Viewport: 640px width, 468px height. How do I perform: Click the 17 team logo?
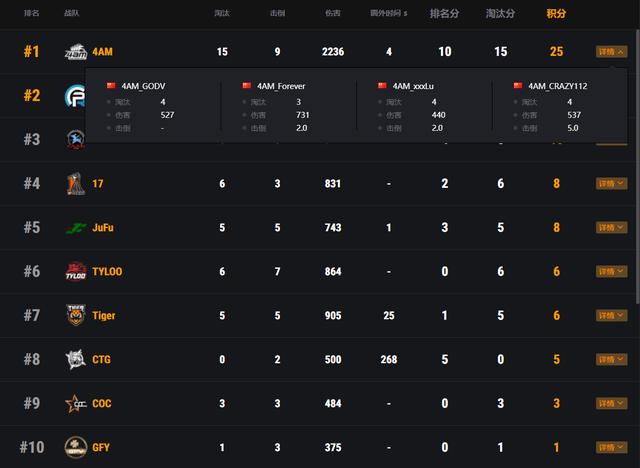(76, 184)
